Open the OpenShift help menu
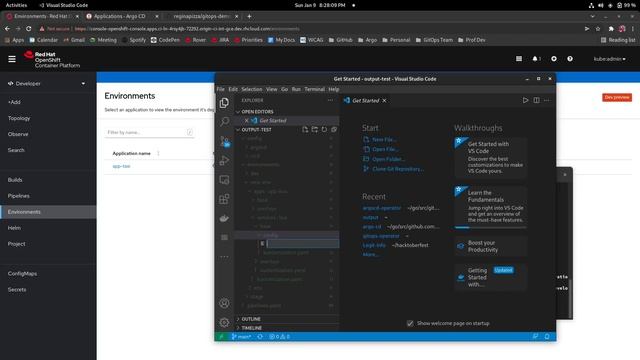This screenshot has width=640, height=360. [570, 59]
